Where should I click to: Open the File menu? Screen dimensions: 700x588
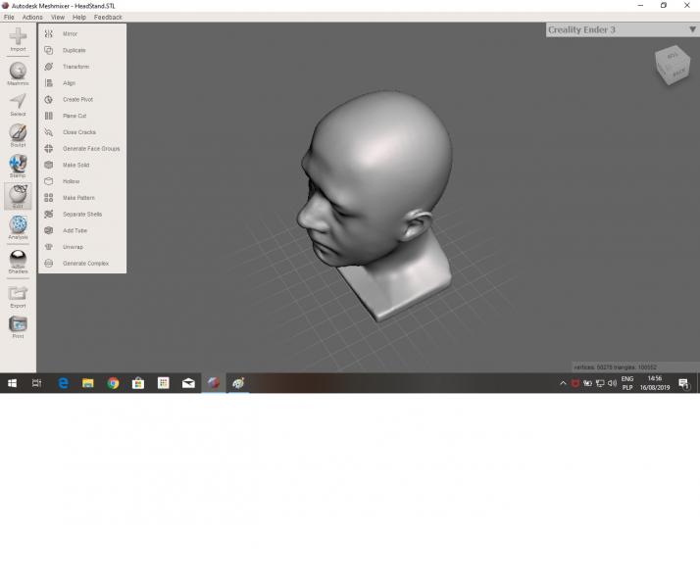click(x=9, y=17)
